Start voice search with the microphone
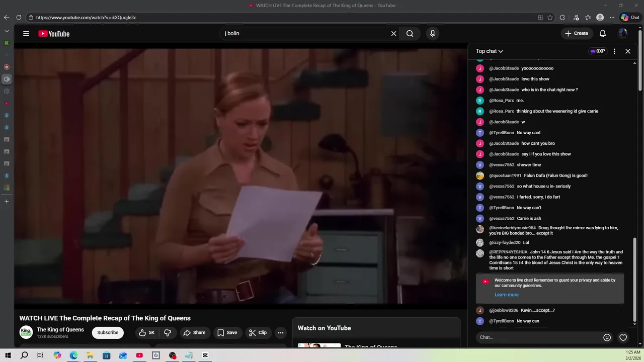The width and height of the screenshot is (644, 362). point(432,34)
